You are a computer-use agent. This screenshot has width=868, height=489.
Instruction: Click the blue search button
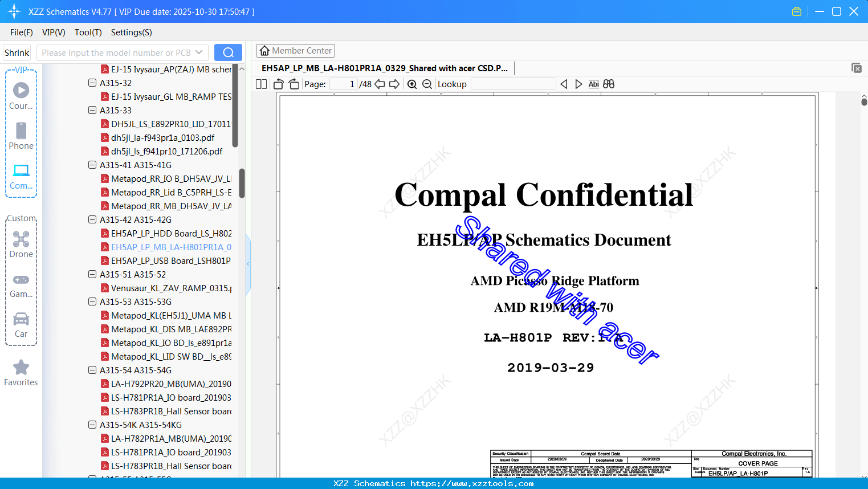[228, 52]
